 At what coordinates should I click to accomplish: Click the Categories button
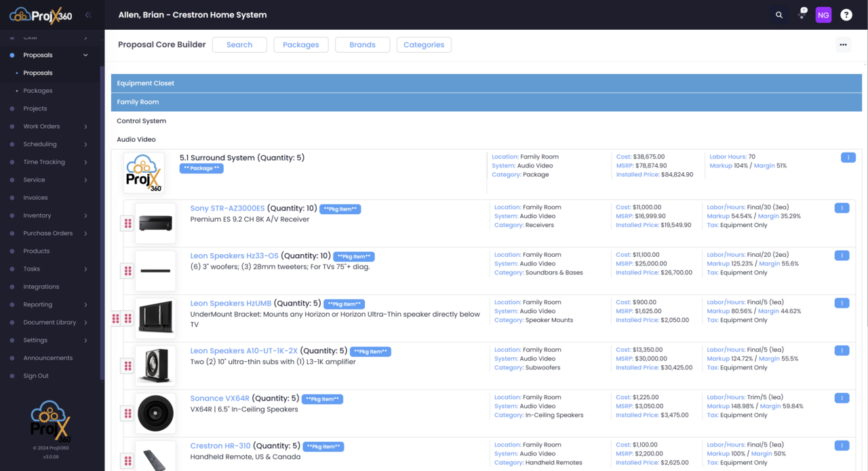coord(424,44)
